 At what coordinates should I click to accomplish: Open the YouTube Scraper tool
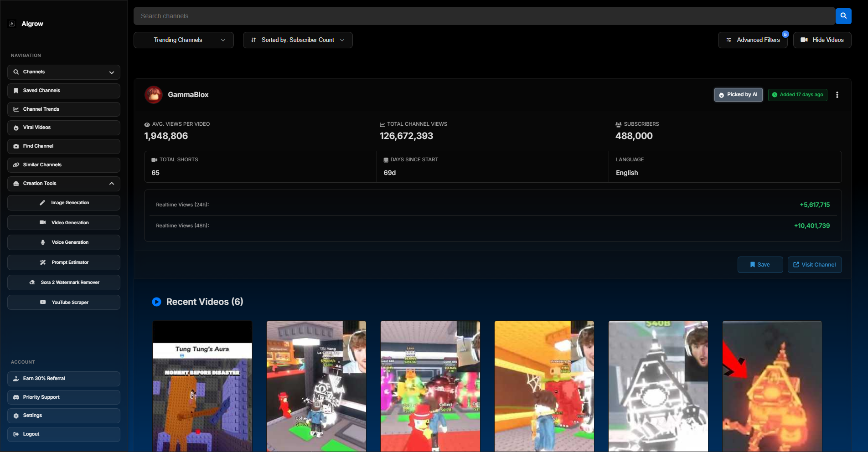tap(63, 302)
